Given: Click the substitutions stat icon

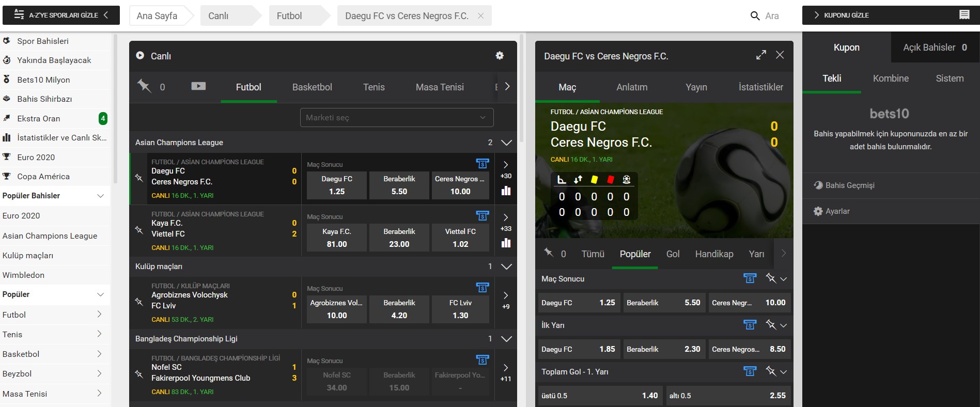Looking at the screenshot, I should click(578, 180).
